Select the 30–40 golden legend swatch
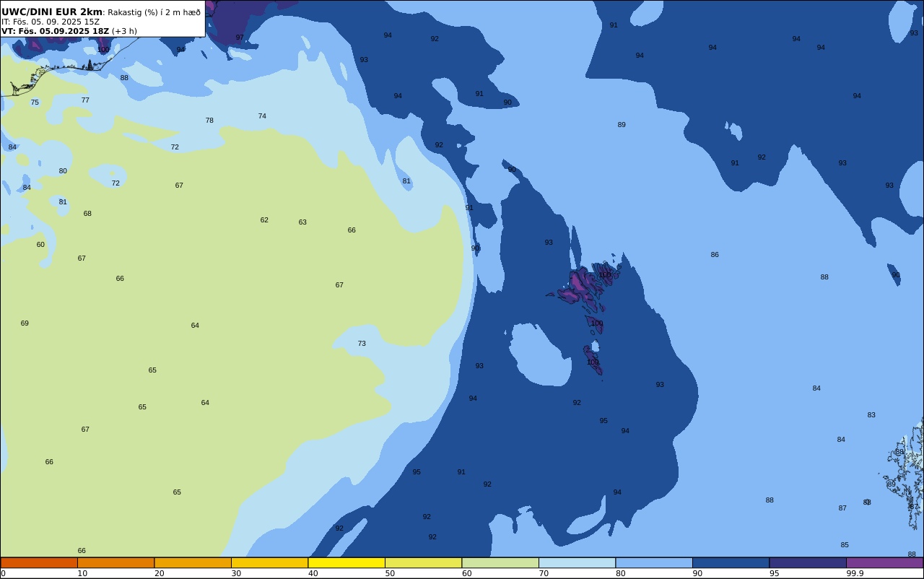Screen dimensions: 924x579 click(x=269, y=562)
